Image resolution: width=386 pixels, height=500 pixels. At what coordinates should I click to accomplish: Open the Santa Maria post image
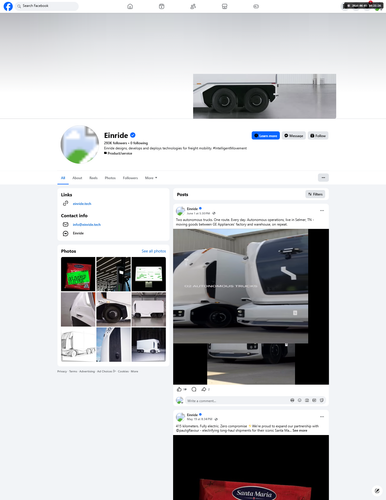pyautogui.click(x=251, y=467)
